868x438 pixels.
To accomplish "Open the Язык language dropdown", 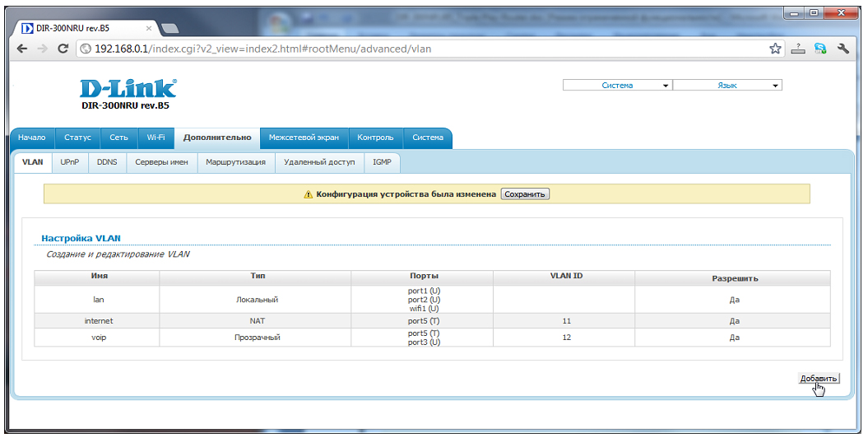I will click(x=727, y=86).
